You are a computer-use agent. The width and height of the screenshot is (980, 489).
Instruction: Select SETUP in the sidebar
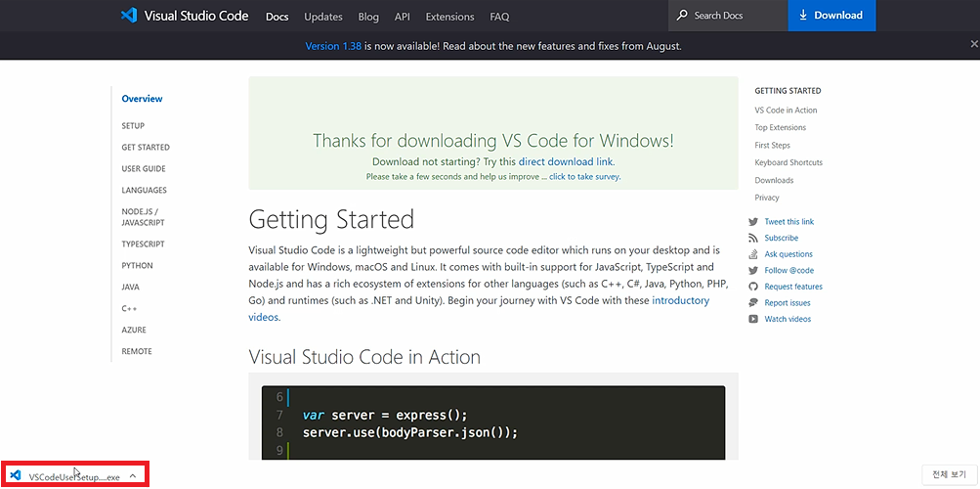(x=133, y=126)
